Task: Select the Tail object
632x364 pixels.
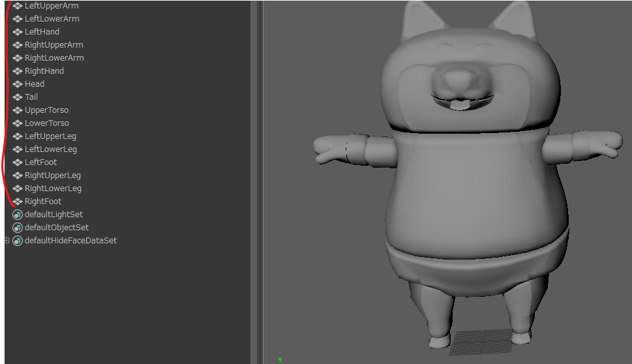Action: tap(31, 97)
